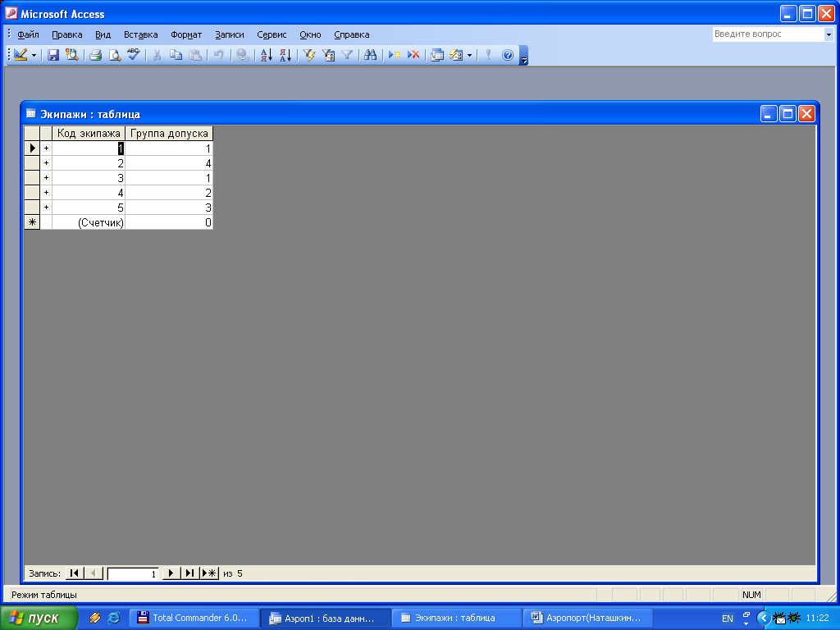Viewport: 840px width, 630px height.
Task: Open Print Preview icon
Action: [115, 55]
